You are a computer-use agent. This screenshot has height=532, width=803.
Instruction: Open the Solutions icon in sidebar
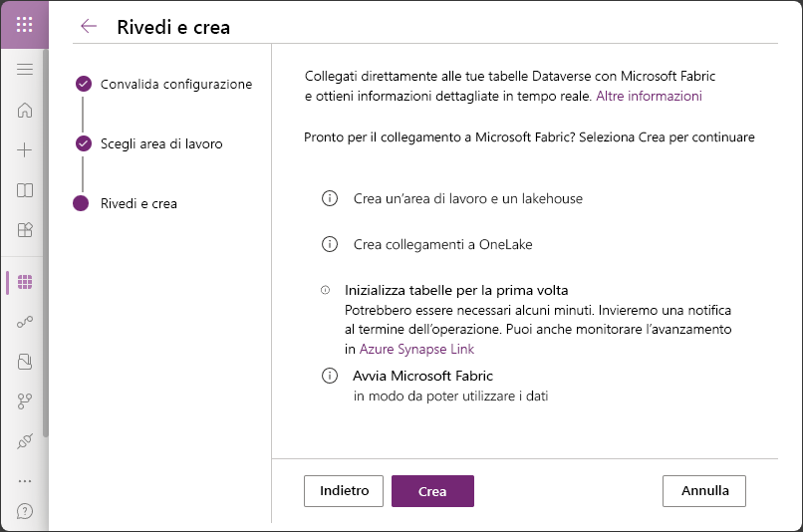pyautogui.click(x=25, y=362)
